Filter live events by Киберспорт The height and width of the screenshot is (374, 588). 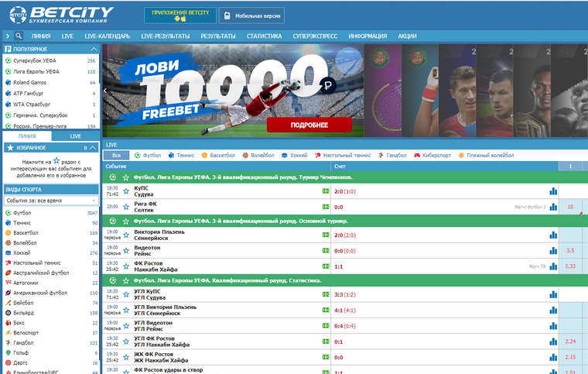432,156
